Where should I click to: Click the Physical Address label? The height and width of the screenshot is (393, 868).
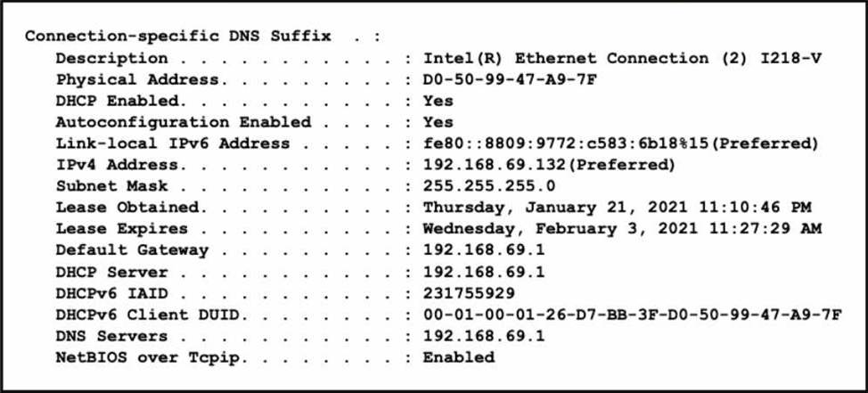[137, 79]
